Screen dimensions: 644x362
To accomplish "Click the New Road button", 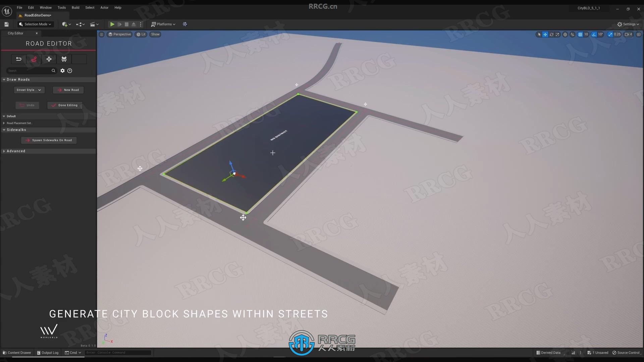I will [68, 90].
